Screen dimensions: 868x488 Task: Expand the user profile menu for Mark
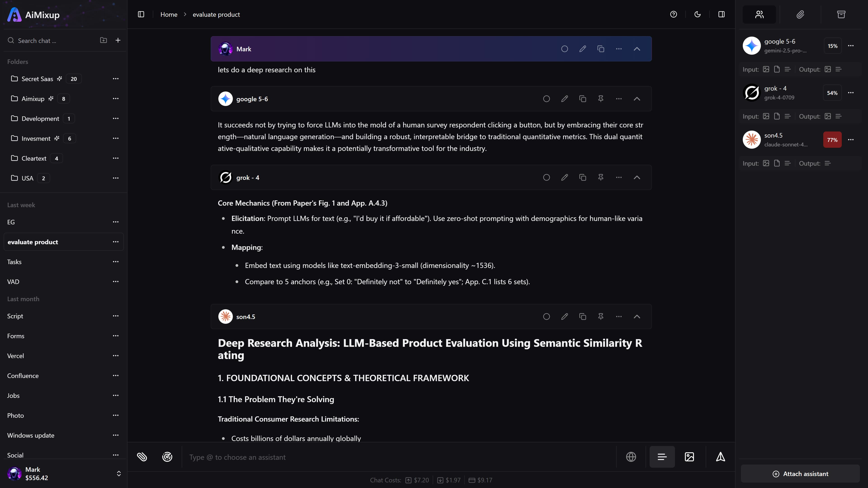119,473
